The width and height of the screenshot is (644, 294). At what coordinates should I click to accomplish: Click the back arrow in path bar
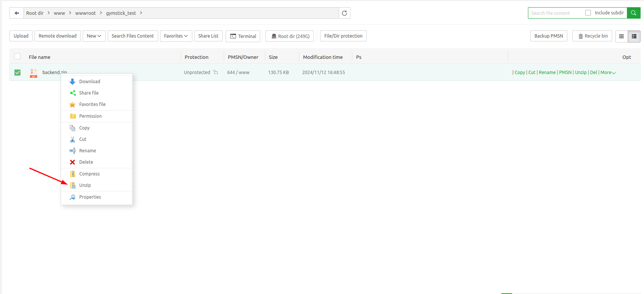[17, 13]
